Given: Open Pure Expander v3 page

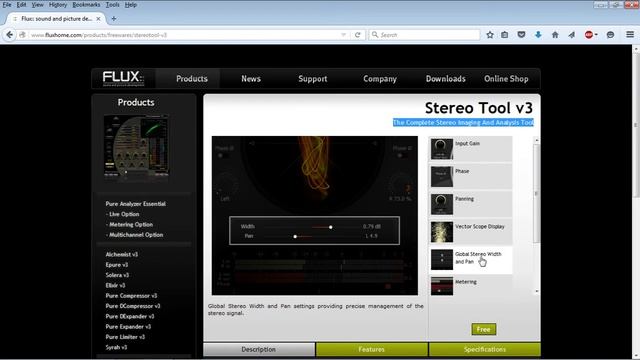Looking at the screenshot, I should click(x=128, y=327).
